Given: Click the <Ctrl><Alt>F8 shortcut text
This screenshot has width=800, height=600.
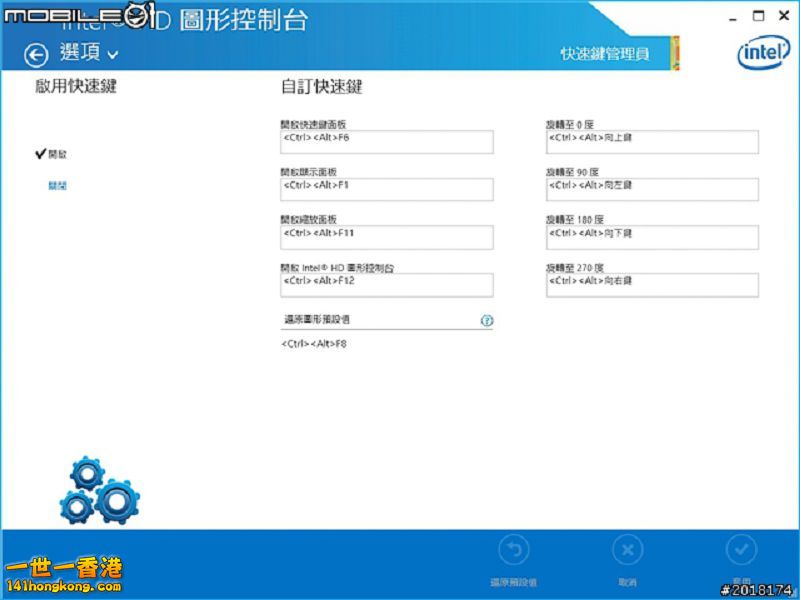Looking at the screenshot, I should 314,344.
